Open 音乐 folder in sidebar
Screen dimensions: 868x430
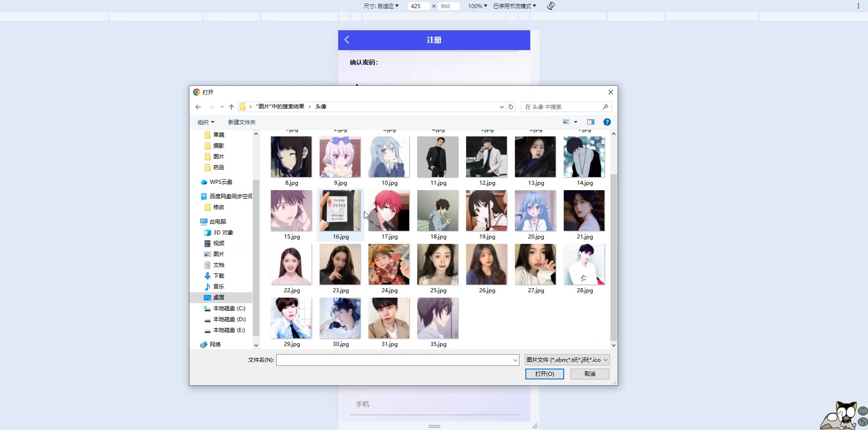tap(214, 287)
